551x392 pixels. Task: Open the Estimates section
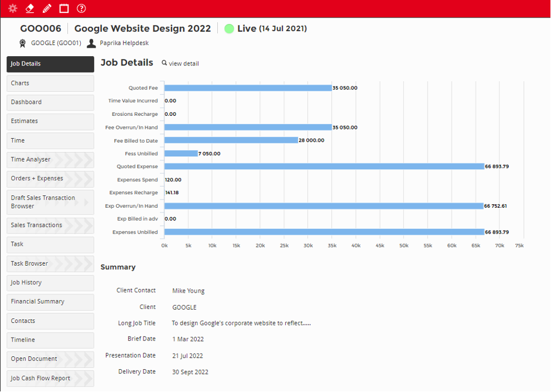(x=50, y=121)
